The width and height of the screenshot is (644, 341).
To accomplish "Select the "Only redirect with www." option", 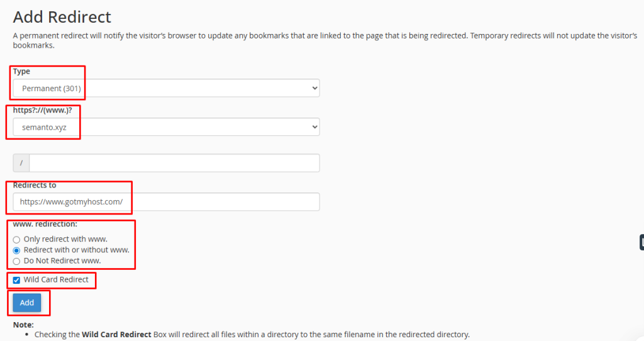I will point(16,240).
